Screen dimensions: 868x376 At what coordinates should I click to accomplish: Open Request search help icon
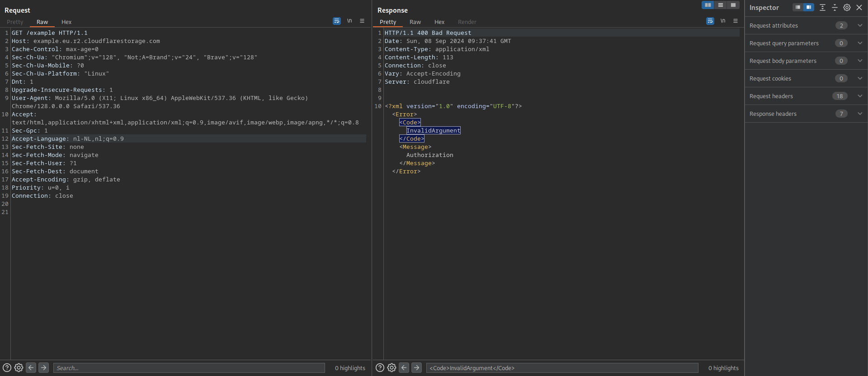pos(7,368)
